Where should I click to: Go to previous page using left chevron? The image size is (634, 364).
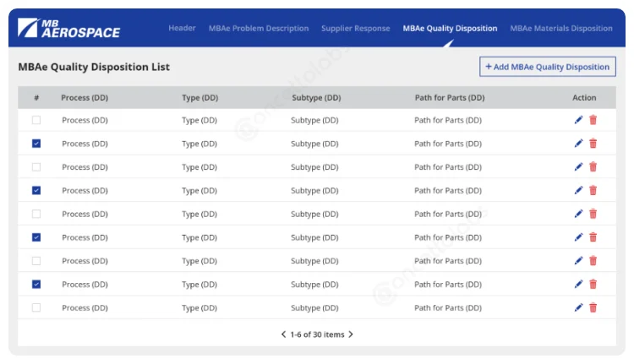(284, 334)
